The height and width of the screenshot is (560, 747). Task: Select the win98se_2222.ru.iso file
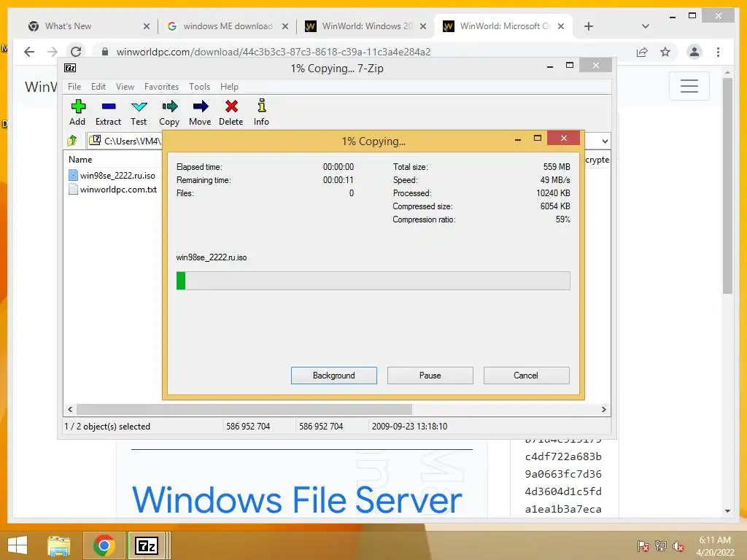(112, 175)
